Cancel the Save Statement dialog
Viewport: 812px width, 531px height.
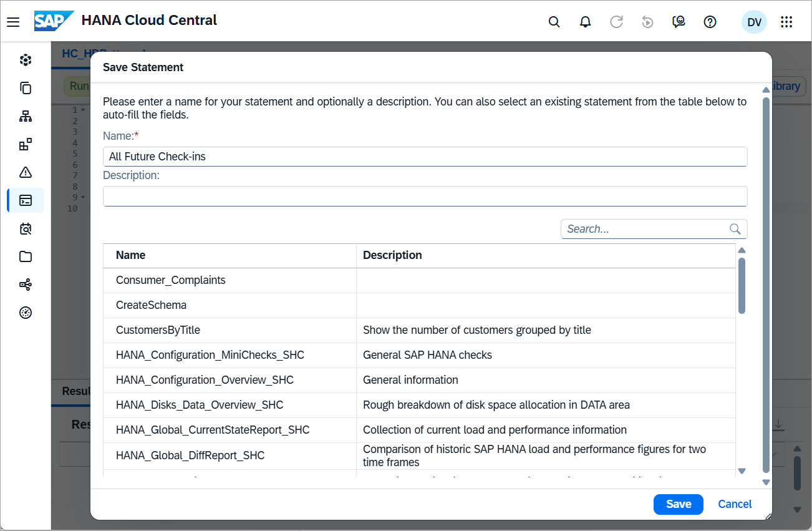pos(735,504)
